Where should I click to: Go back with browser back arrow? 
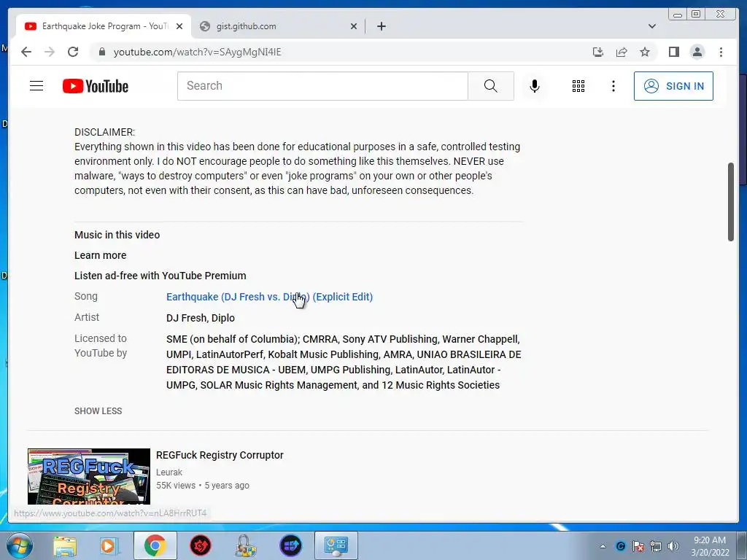coord(26,52)
